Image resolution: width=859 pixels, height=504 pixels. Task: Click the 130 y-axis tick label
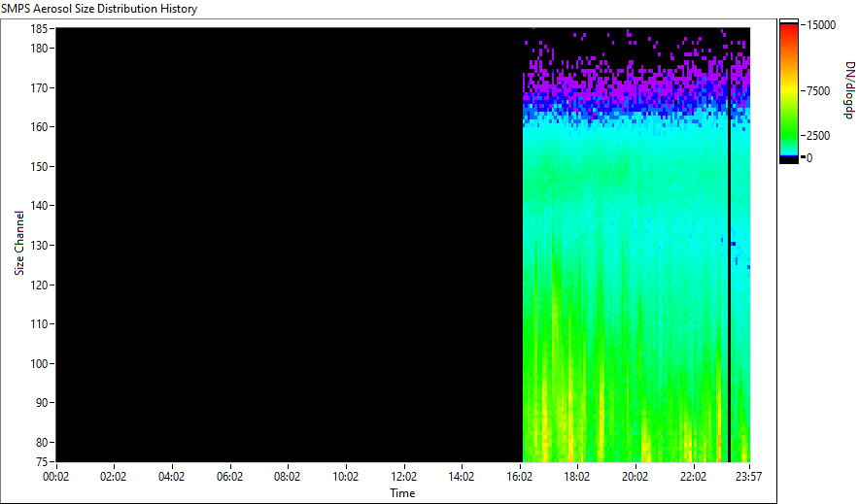39,245
